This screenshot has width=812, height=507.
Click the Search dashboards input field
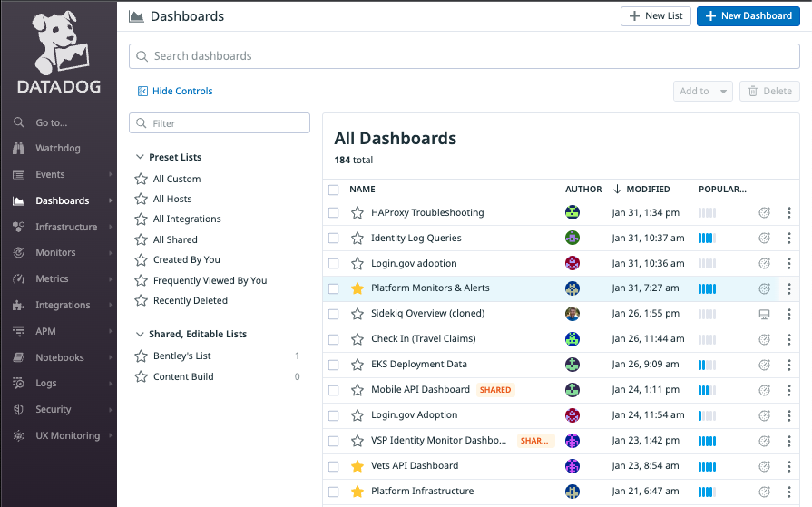tap(464, 56)
